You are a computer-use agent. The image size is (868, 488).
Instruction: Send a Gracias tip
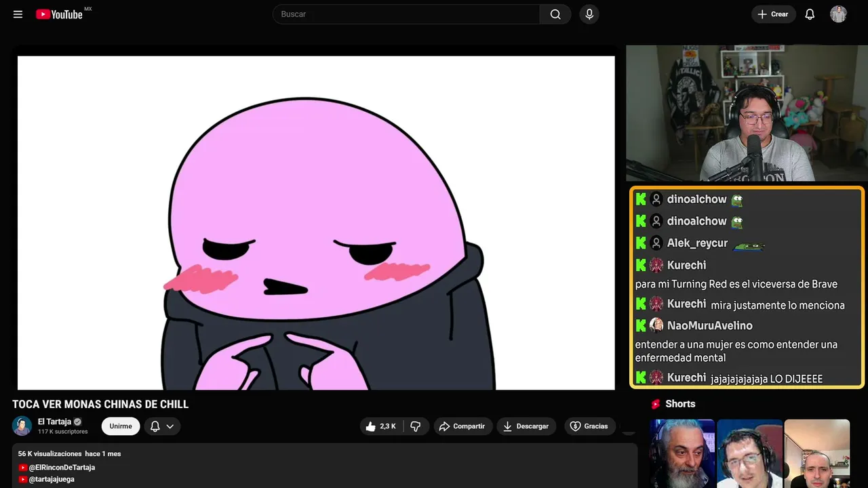click(590, 426)
